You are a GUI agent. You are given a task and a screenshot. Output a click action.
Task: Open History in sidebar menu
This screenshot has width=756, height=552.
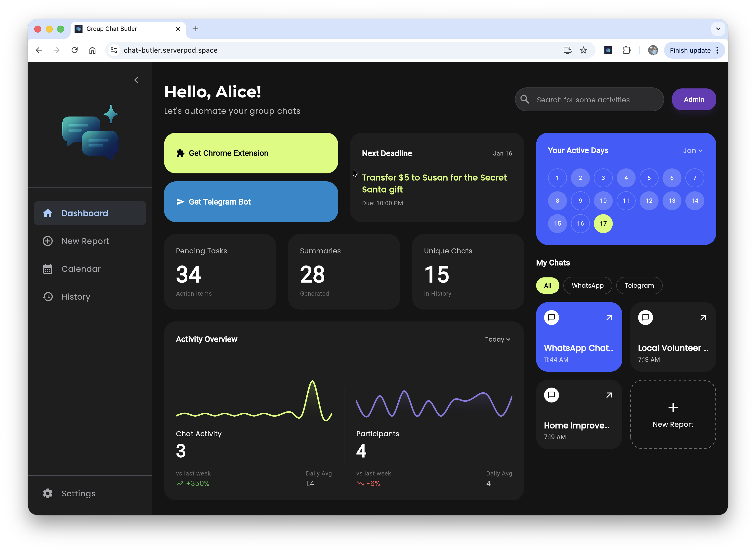pyautogui.click(x=76, y=297)
